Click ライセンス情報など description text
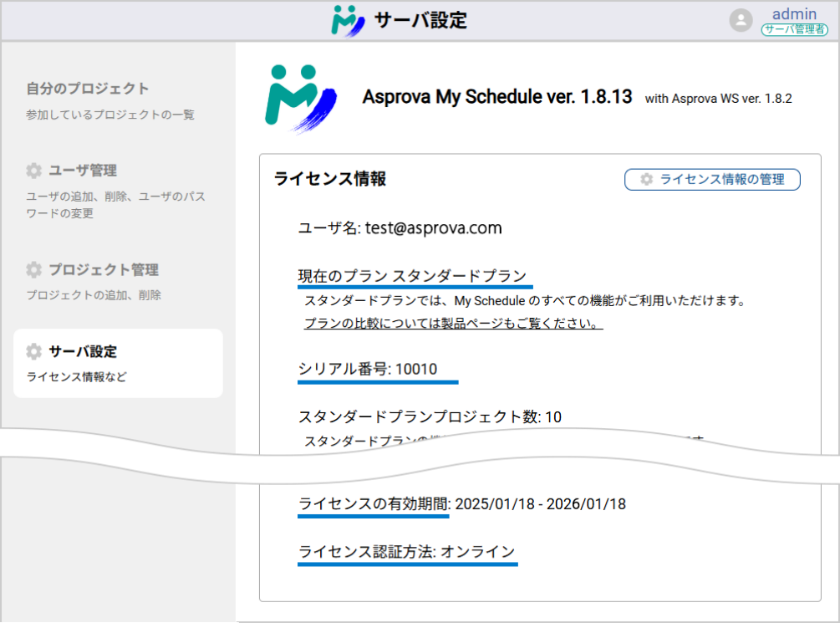840x623 pixels. click(77, 377)
